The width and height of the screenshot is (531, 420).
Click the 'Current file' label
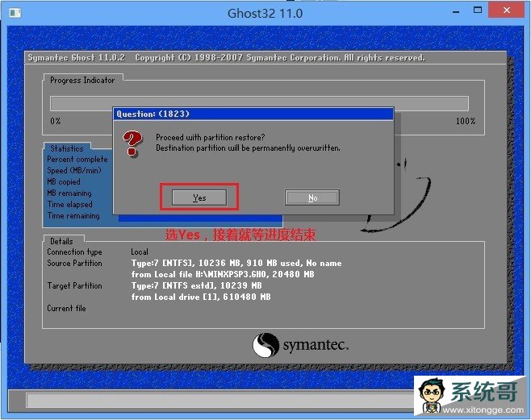pos(66,308)
